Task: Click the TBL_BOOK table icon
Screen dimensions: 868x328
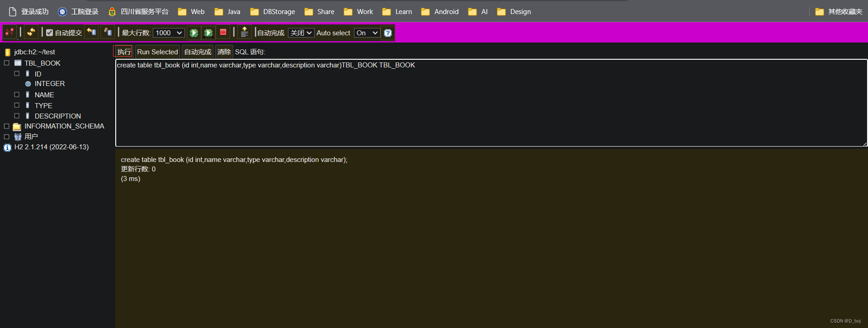Action: (18, 63)
